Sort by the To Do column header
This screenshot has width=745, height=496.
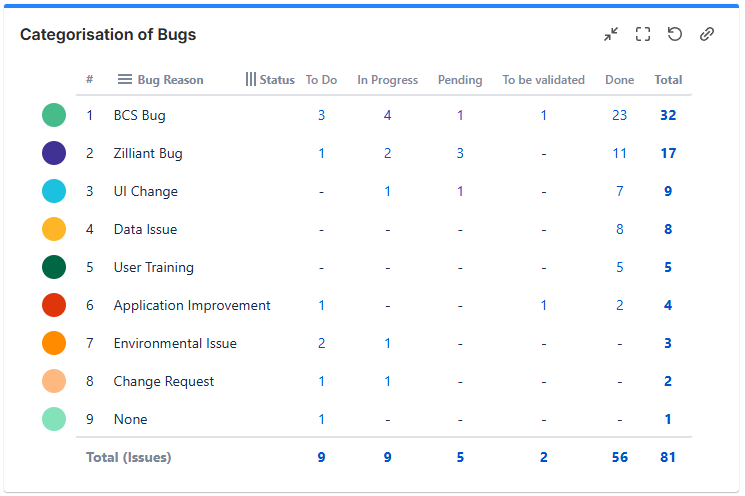coord(321,80)
